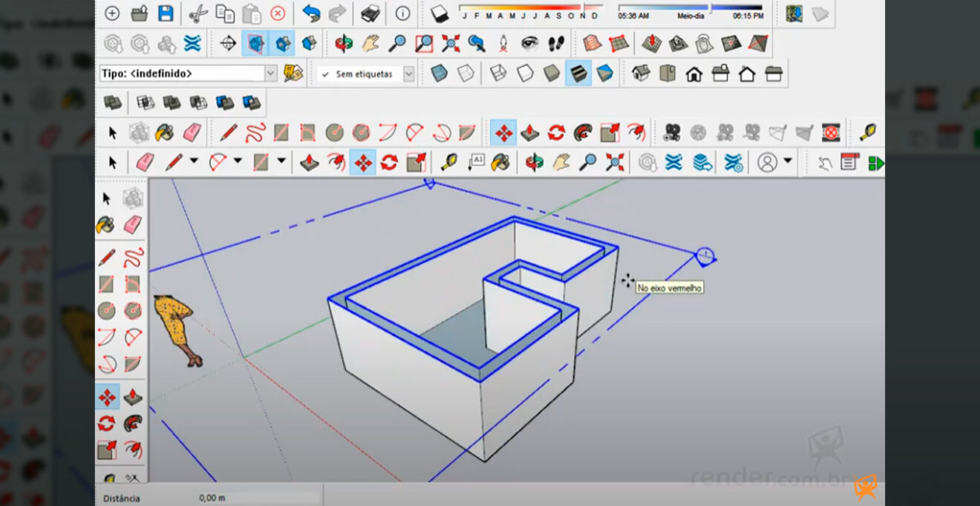Image resolution: width=980 pixels, height=506 pixels.
Task: Toggle Display Section Planes
Action: point(255,43)
